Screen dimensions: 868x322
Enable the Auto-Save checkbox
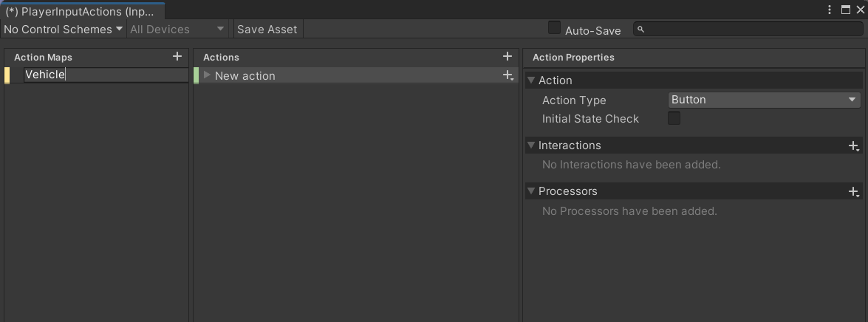coord(554,28)
